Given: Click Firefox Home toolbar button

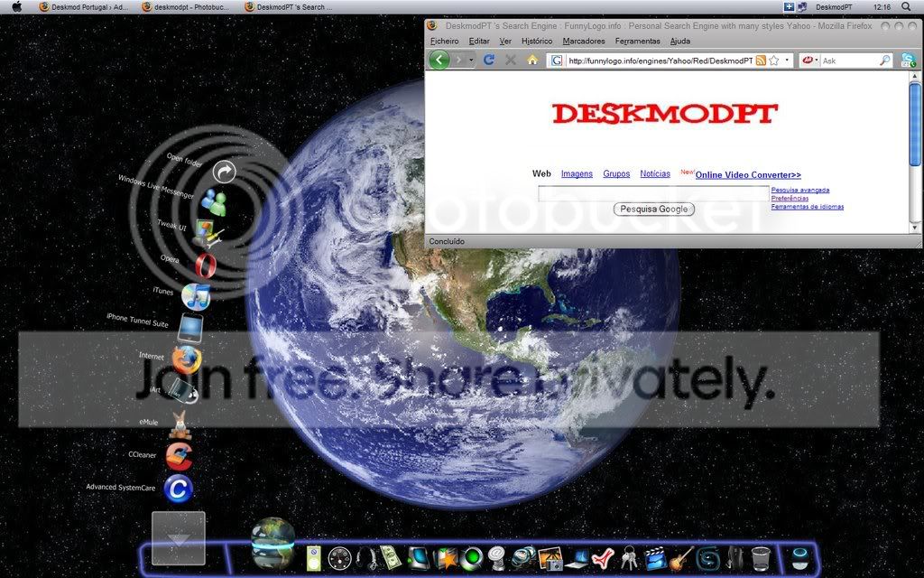Looking at the screenshot, I should [x=532, y=61].
